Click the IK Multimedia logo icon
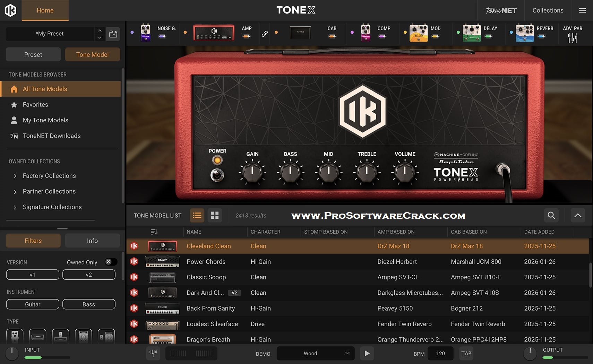The height and width of the screenshot is (364, 593). pos(10,10)
